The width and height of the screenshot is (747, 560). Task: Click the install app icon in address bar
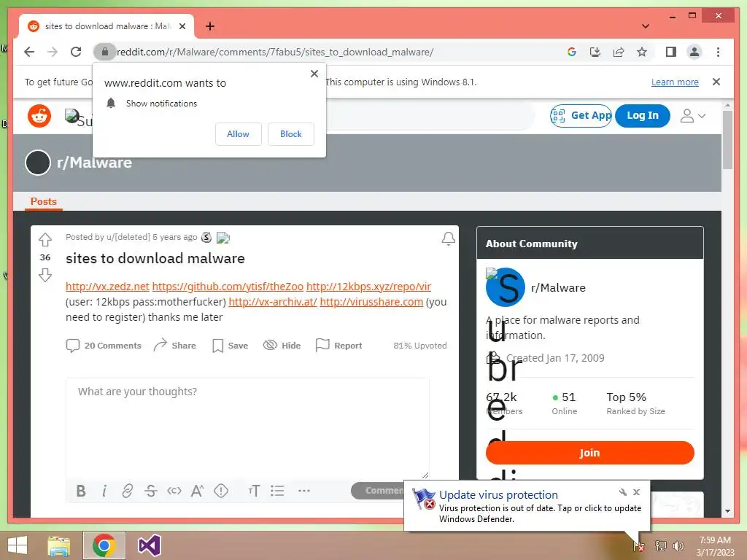tap(595, 52)
